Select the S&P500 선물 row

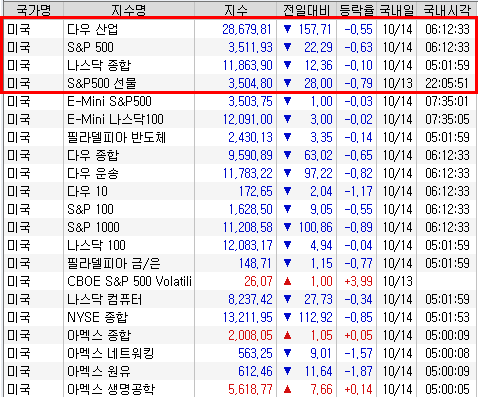(240, 83)
